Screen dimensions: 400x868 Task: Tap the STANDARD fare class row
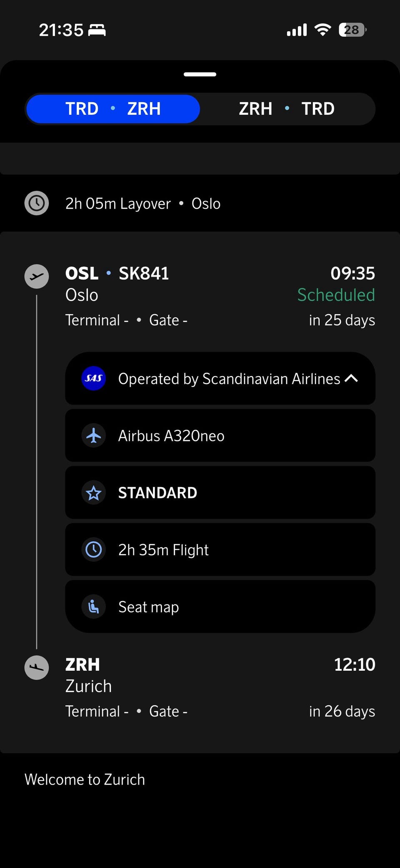click(x=220, y=493)
